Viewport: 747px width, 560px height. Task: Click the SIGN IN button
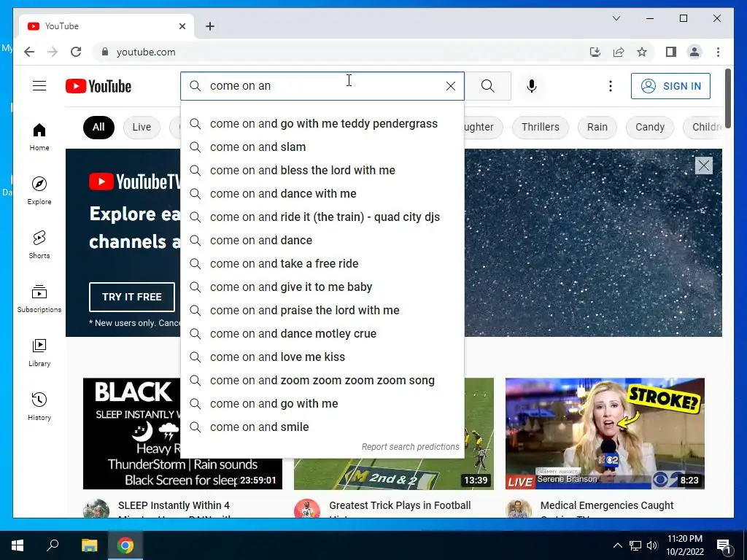[670, 86]
